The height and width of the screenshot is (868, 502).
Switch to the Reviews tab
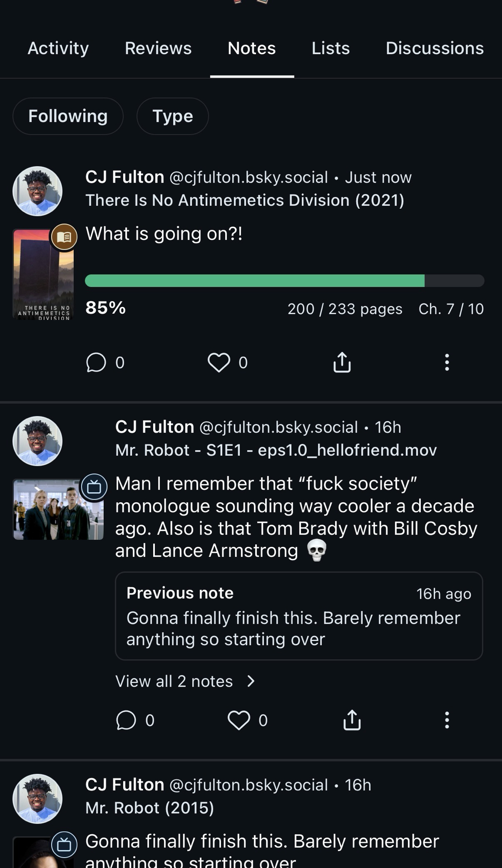(158, 48)
